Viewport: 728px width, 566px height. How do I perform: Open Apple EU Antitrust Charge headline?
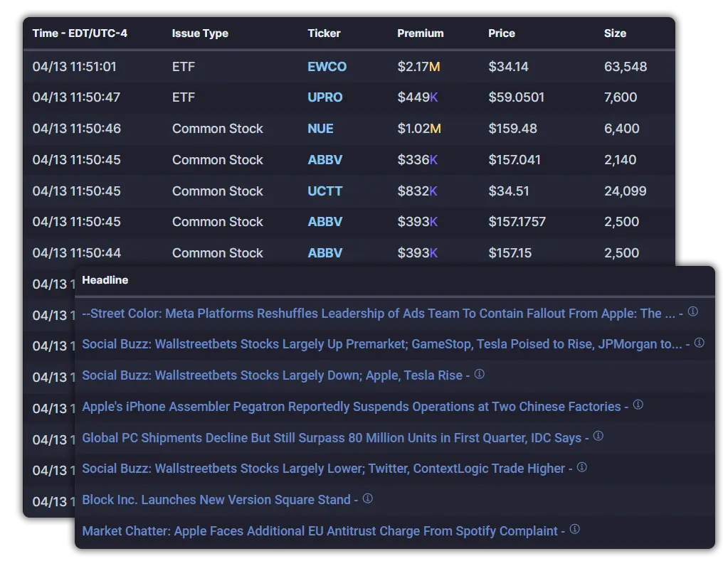[320, 530]
